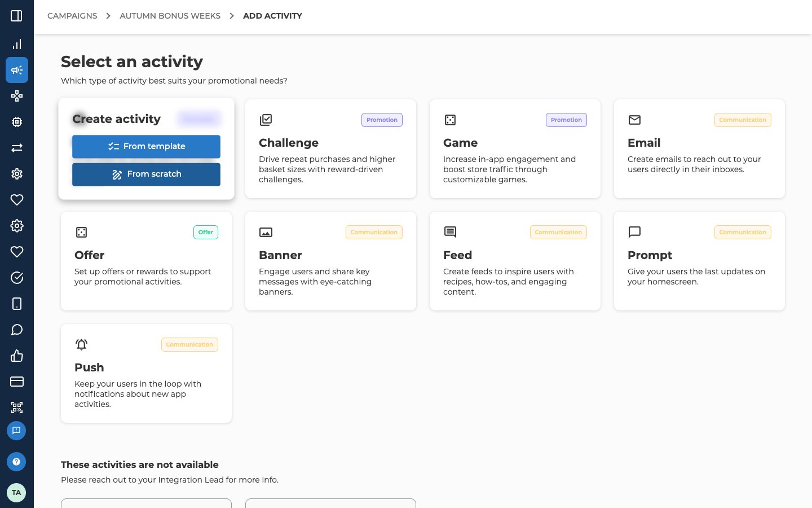Click the circled checkmark icon in sidebar
The height and width of the screenshot is (508, 812).
pyautogui.click(x=17, y=278)
